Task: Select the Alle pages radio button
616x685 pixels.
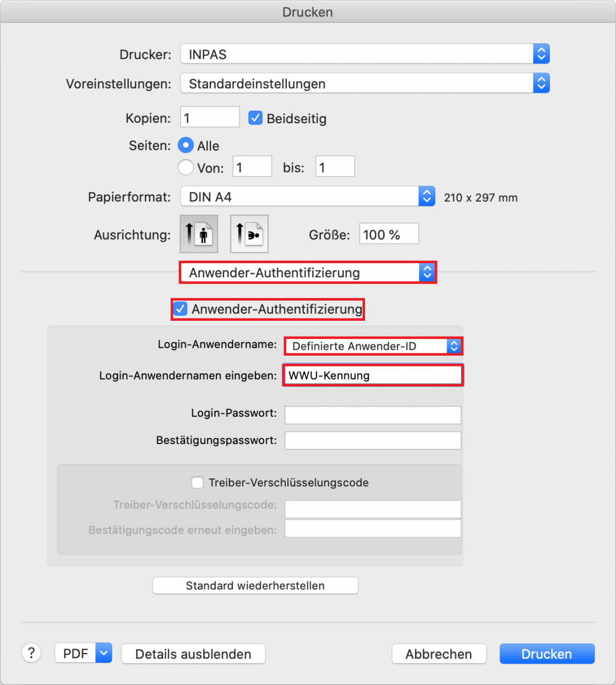Action: [x=186, y=145]
